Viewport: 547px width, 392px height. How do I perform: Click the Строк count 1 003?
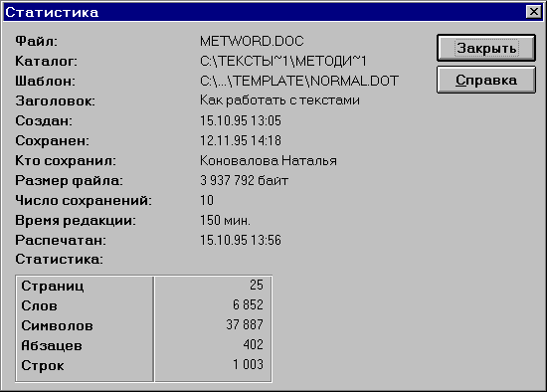pos(248,364)
